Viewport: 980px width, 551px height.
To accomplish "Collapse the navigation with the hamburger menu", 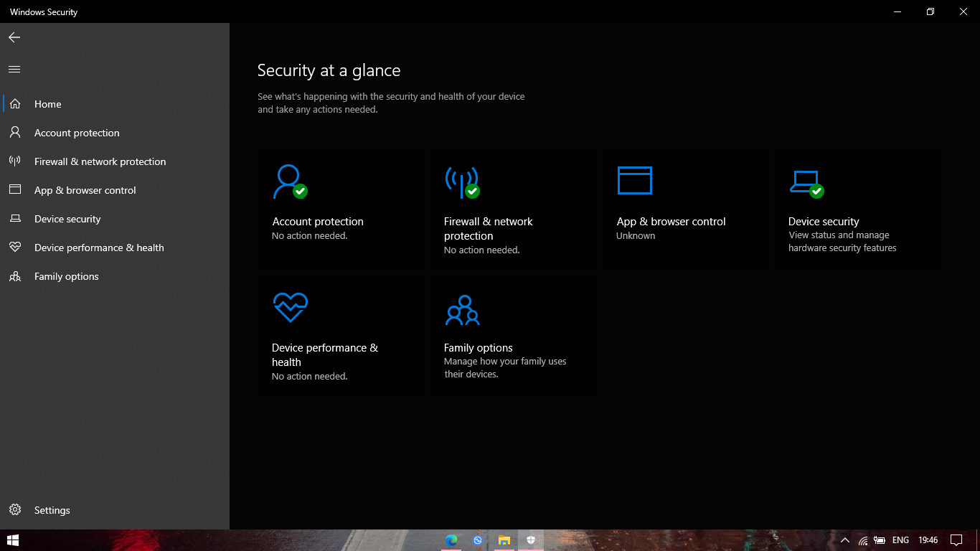I will click(x=14, y=69).
